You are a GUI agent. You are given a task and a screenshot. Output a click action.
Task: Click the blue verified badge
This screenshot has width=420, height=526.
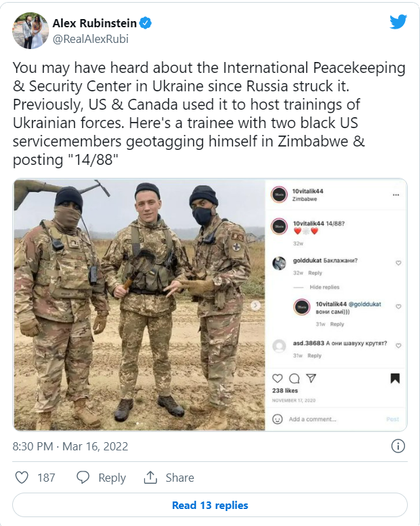pyautogui.click(x=145, y=23)
